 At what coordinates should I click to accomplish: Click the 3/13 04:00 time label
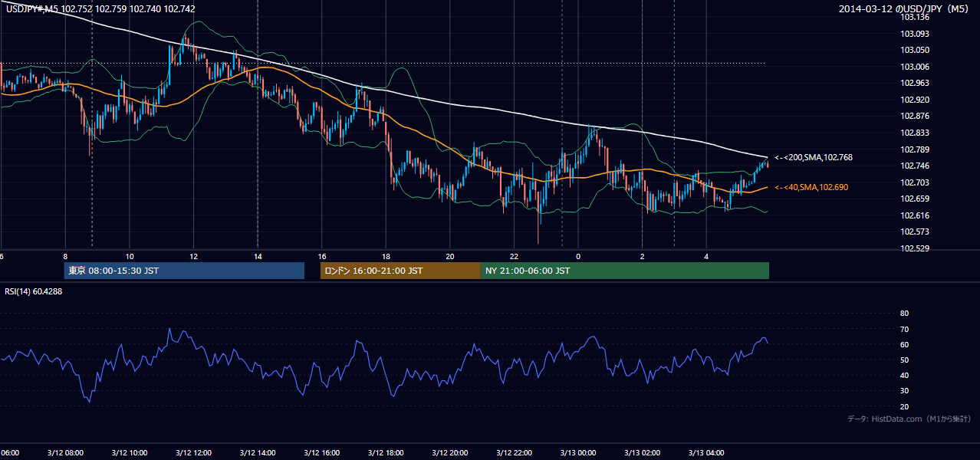[706, 453]
